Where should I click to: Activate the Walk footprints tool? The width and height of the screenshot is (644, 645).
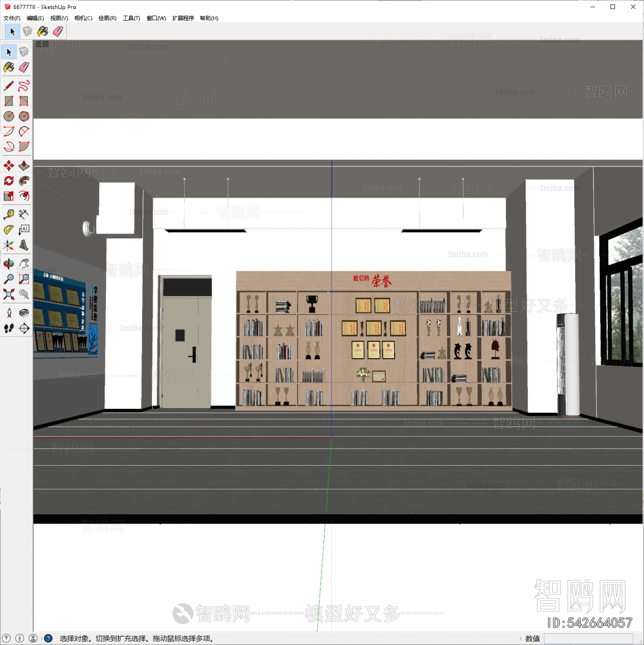click(x=9, y=329)
